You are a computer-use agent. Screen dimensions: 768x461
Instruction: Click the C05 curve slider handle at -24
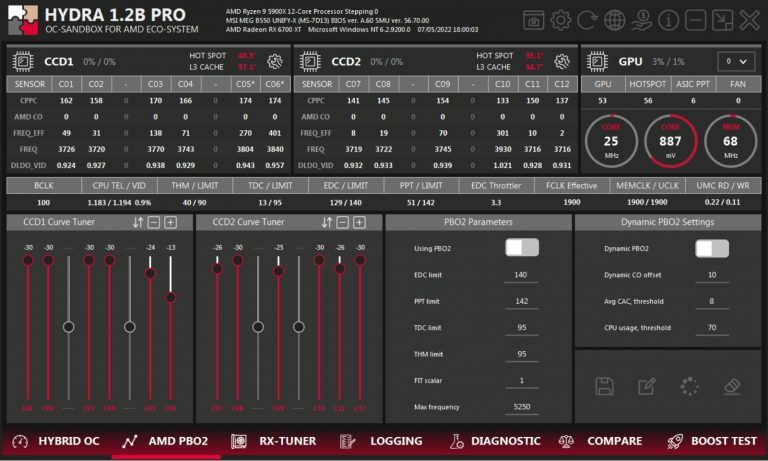pos(150,273)
